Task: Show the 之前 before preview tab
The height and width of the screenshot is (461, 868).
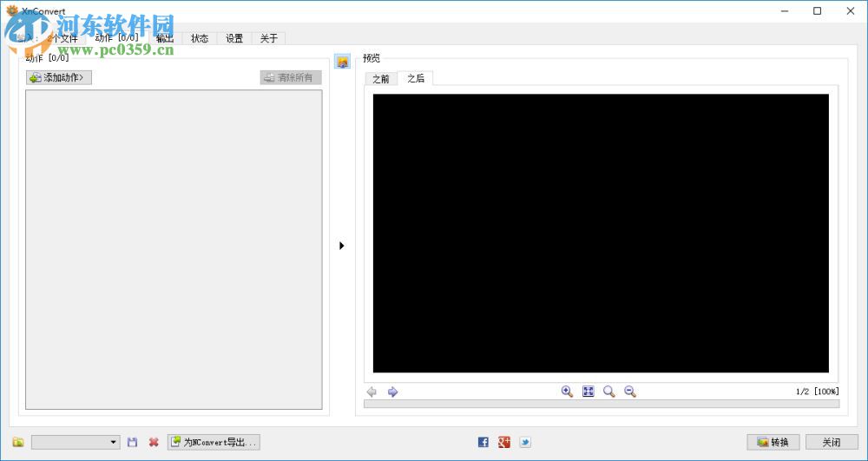Action: [x=381, y=79]
